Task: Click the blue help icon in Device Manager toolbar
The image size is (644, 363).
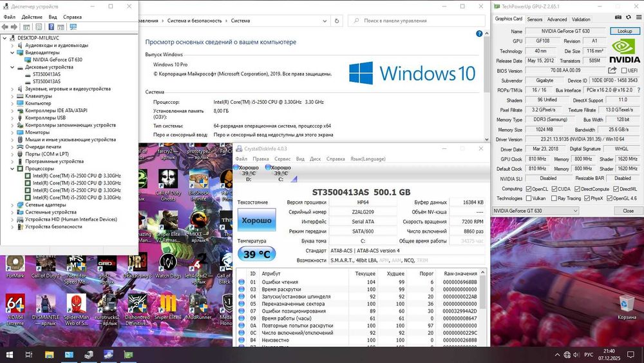Action: (x=52, y=26)
